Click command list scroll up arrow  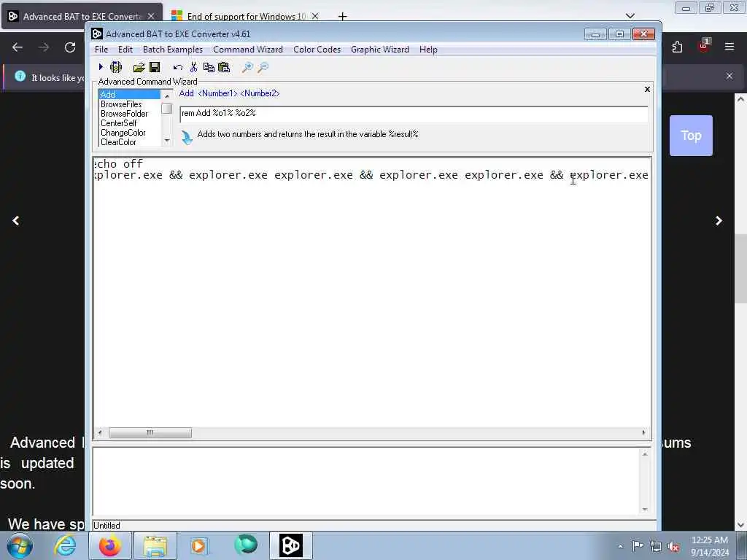point(167,96)
